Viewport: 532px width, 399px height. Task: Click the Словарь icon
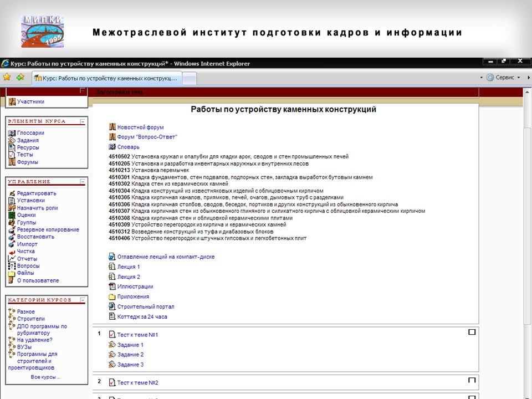pos(112,147)
